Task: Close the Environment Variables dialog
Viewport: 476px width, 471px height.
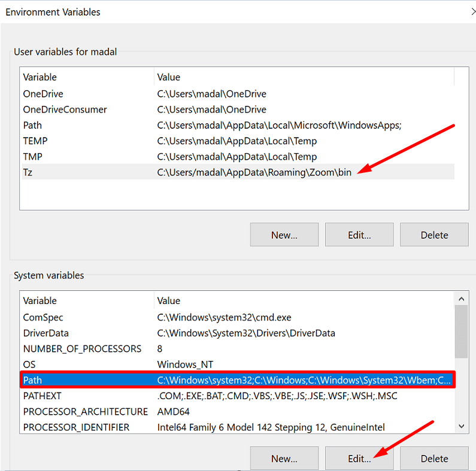Action: (x=473, y=12)
